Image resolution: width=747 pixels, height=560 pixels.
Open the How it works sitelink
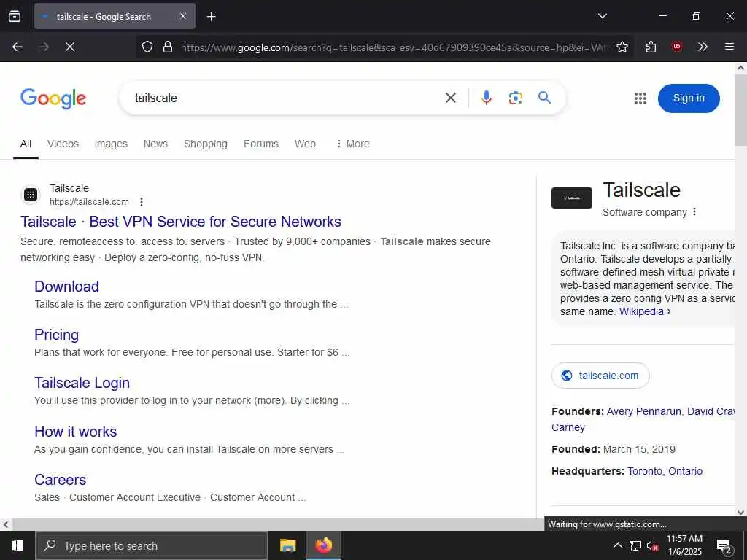[x=75, y=432]
